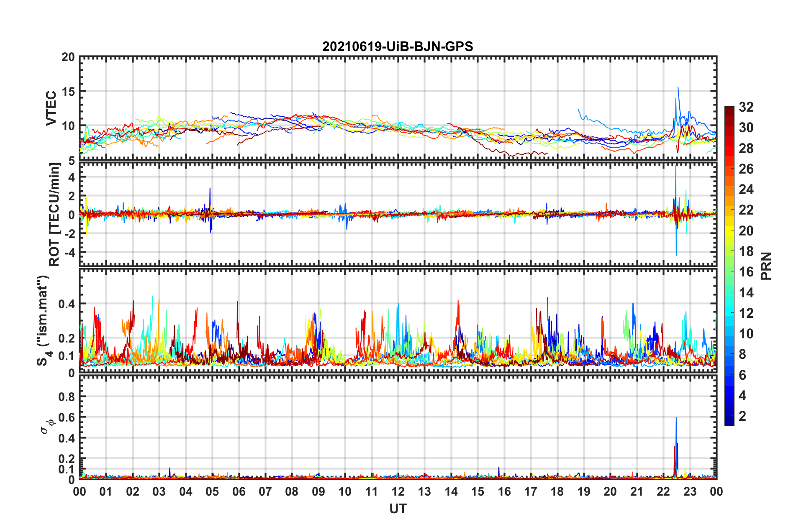Click the VTEC spike peak near 22:30
The width and height of the screenshot is (796, 532).
click(678, 87)
